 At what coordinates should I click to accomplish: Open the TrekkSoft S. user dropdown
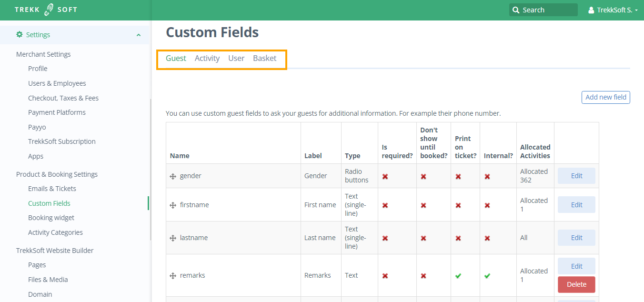tap(613, 10)
